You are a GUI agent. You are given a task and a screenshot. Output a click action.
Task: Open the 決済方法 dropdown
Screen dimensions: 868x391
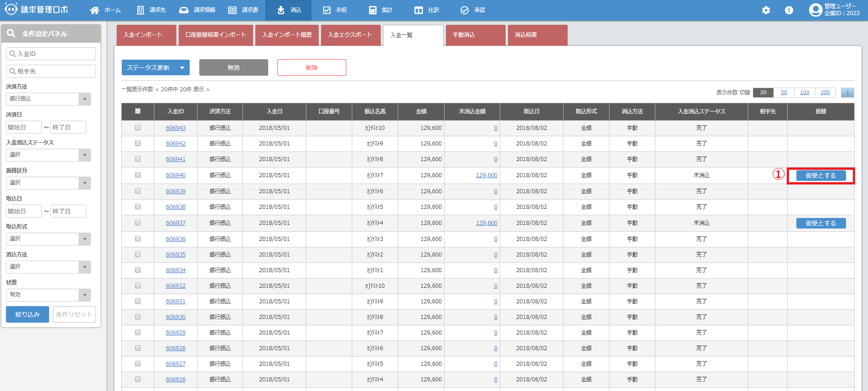48,99
